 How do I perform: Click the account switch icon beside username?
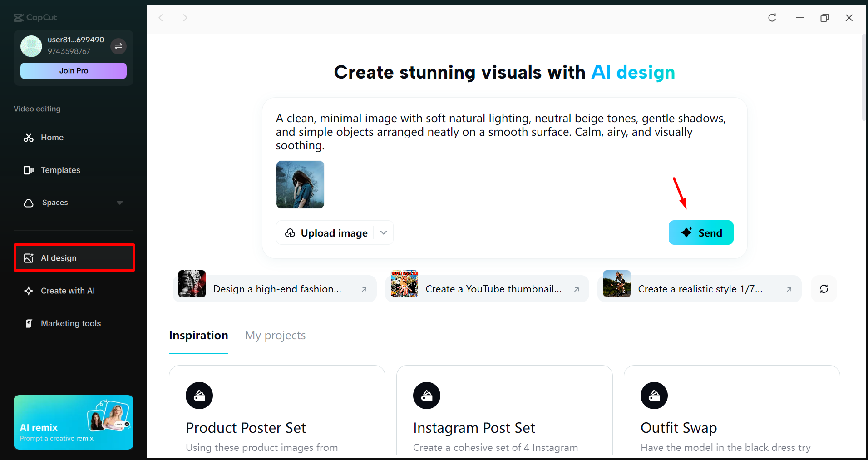point(118,46)
